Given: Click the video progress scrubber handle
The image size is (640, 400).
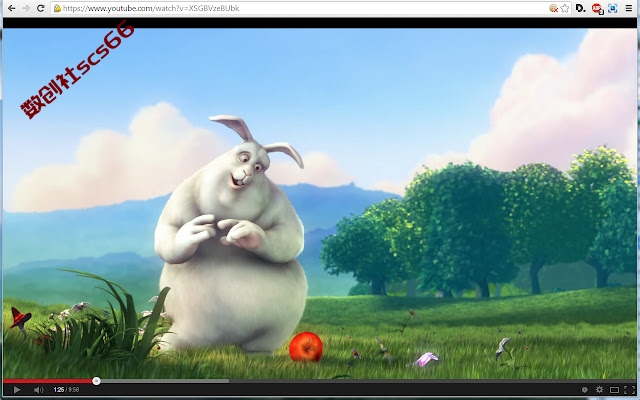Looking at the screenshot, I should click(x=96, y=381).
